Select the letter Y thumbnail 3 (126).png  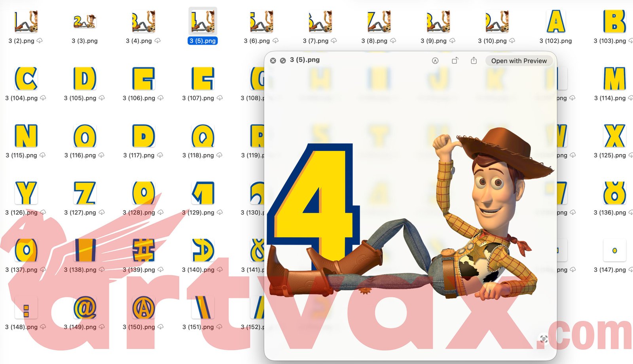coord(25,194)
